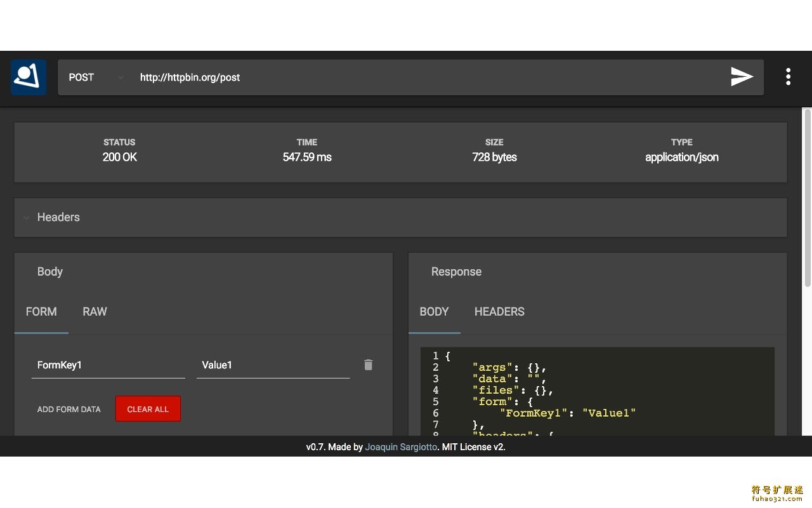Viewport: 812px width, 508px height.
Task: Click the 547.59 ms time value
Action: coord(307,157)
